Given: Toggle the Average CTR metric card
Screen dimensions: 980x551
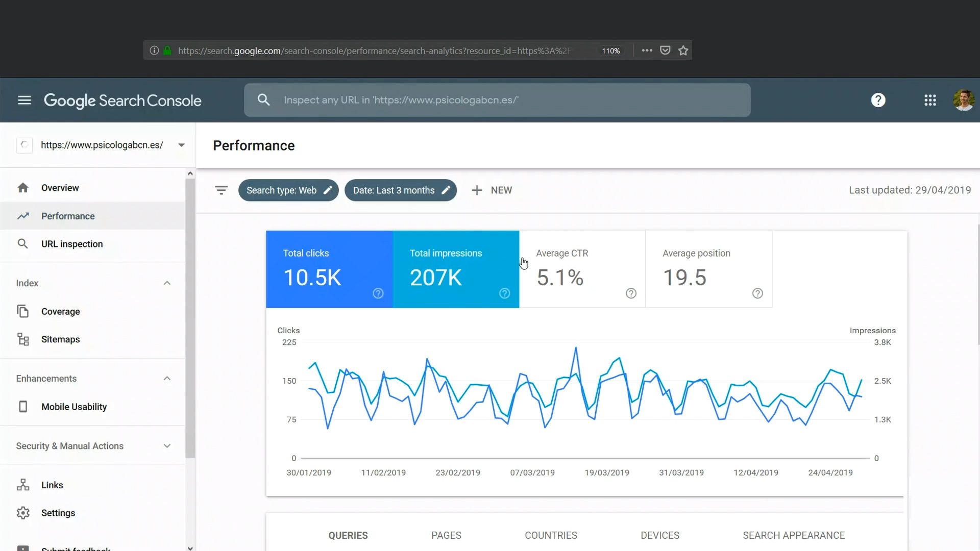Looking at the screenshot, I should coord(582,269).
